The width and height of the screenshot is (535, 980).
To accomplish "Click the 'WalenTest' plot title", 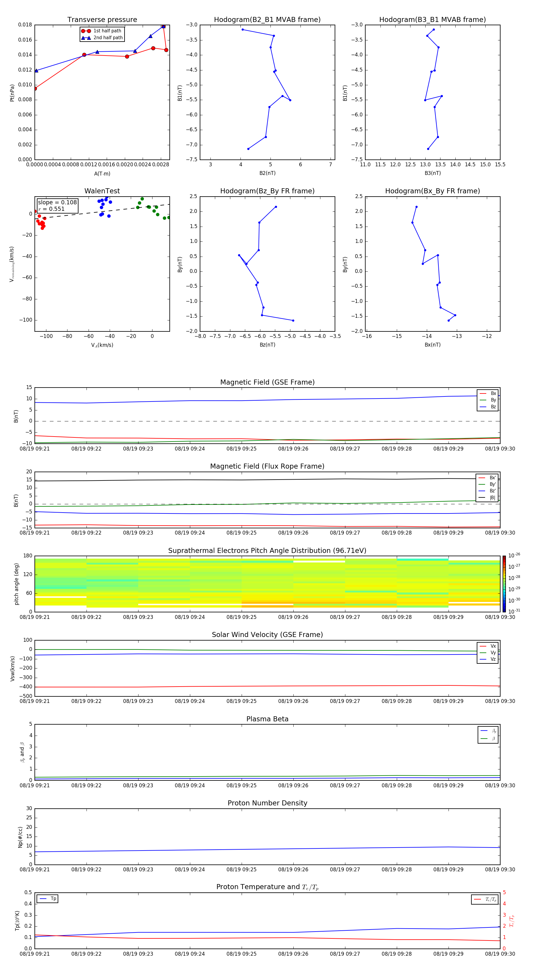I will pyautogui.click(x=102, y=191).
